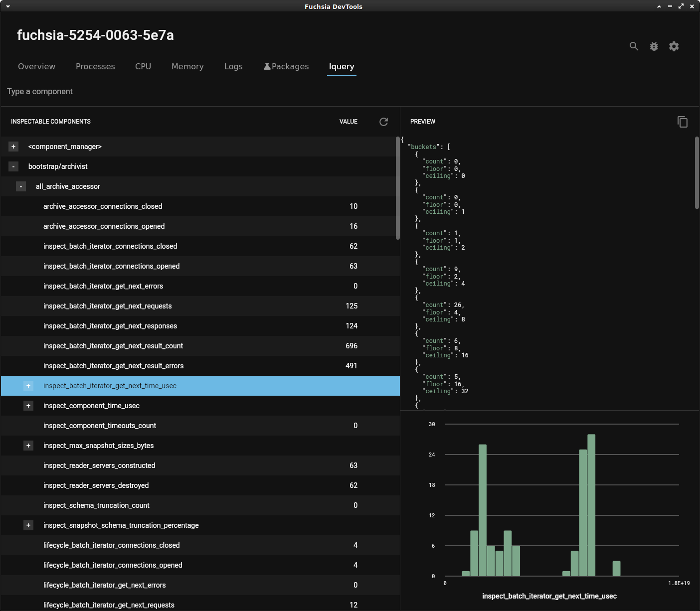Open the Logs tab
Screen dimensions: 700x611
pos(233,66)
